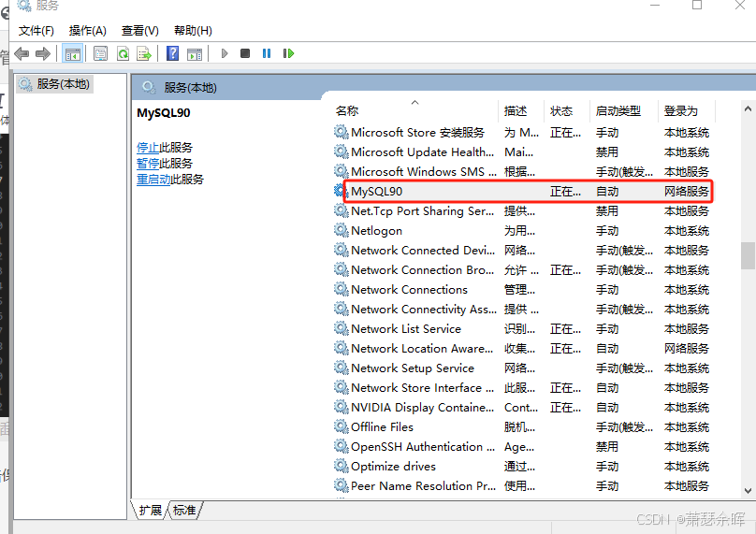Click the Forward arrow in the toolbar
Screen dimensions: 756x534
pos(43,53)
